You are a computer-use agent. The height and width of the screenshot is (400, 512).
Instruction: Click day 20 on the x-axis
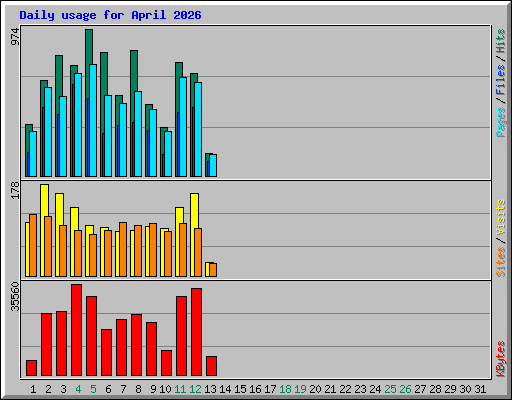(x=315, y=389)
